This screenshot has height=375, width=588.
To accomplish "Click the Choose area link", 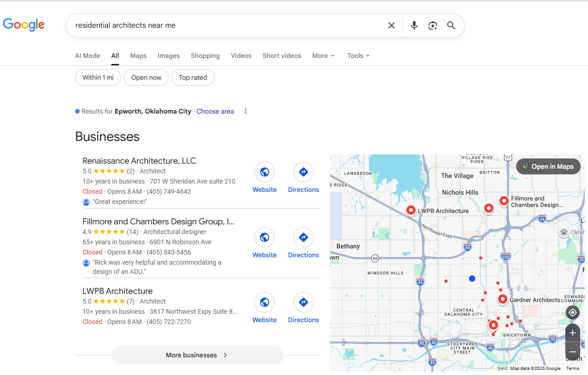I will (x=215, y=111).
